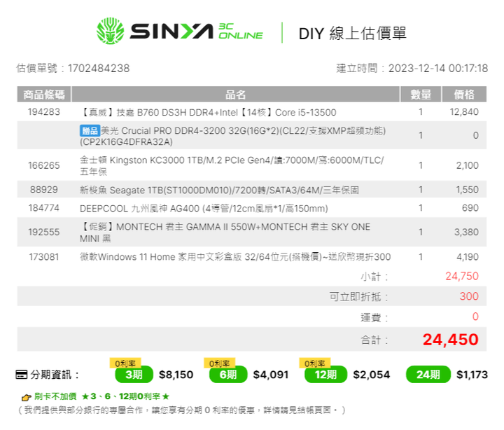Click product code 192555
Screen dimensions: 504x430
tap(44, 232)
